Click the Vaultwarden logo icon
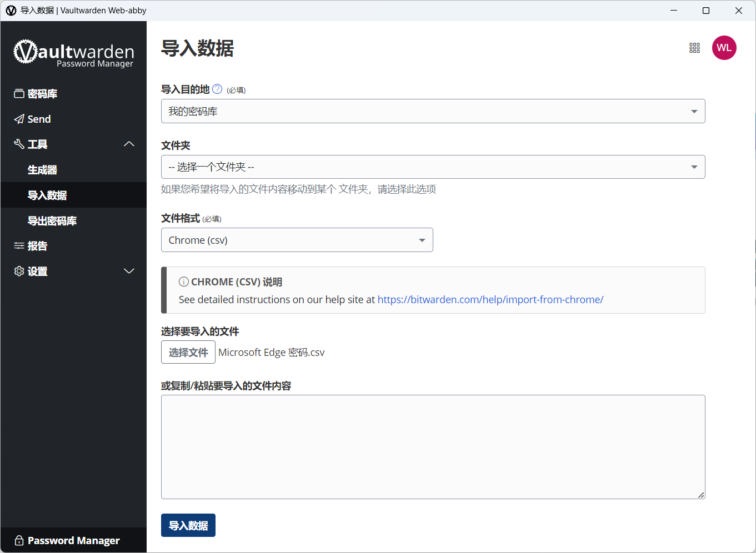Viewport: 756px width, 553px height. pyautogui.click(x=26, y=52)
